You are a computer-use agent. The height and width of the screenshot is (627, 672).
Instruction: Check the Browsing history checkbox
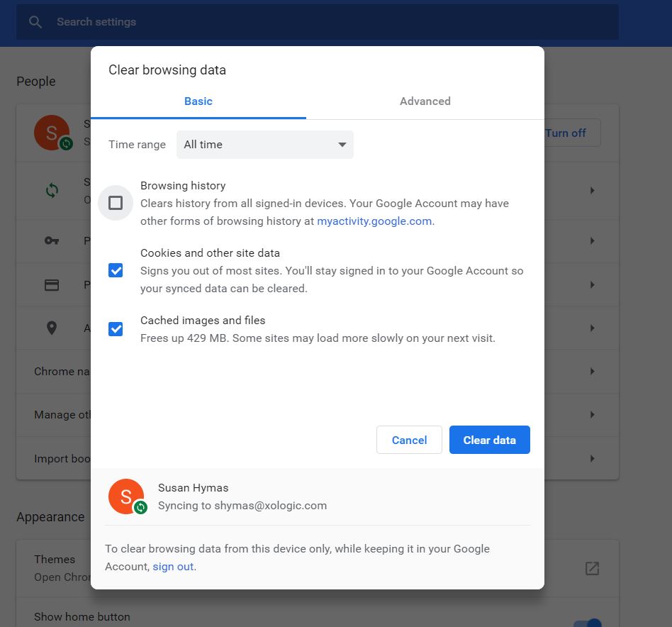[x=116, y=203]
